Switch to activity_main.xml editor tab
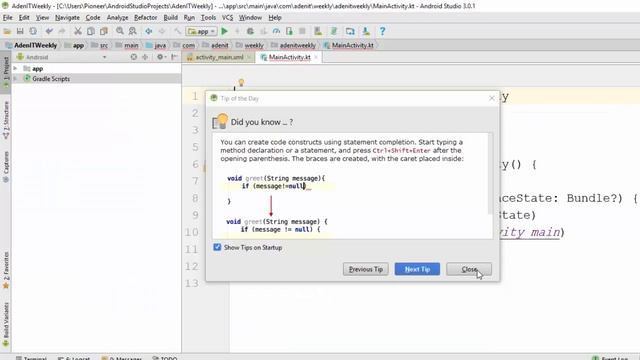 (219, 58)
